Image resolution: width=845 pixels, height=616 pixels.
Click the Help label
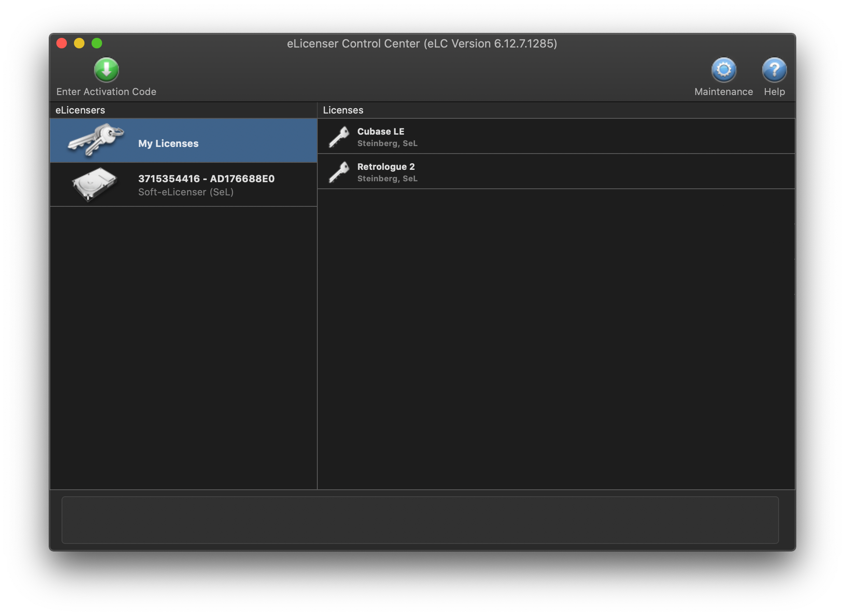(774, 92)
